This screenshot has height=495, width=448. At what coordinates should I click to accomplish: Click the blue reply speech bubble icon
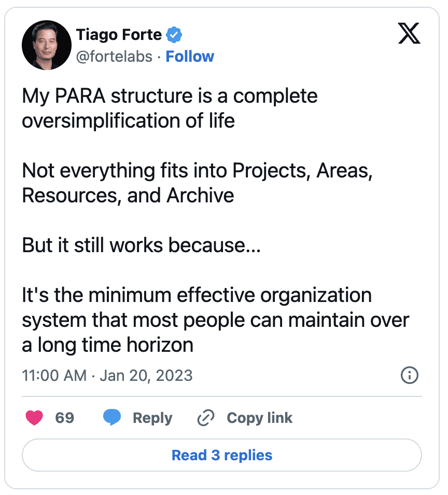pos(112,417)
